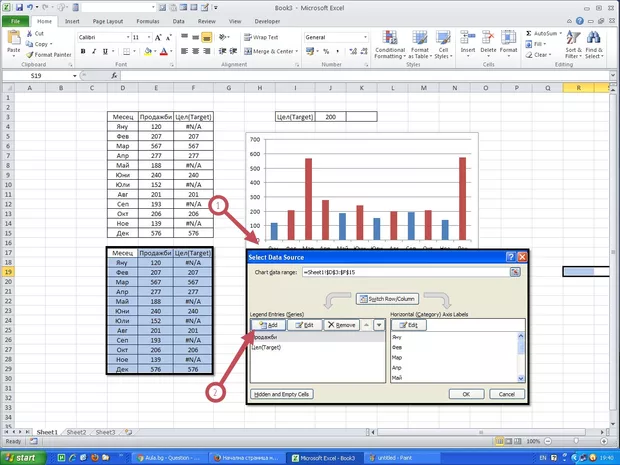Viewport: 620px width, 465px height.
Task: Click the Chart data range field
Action: tap(406, 272)
